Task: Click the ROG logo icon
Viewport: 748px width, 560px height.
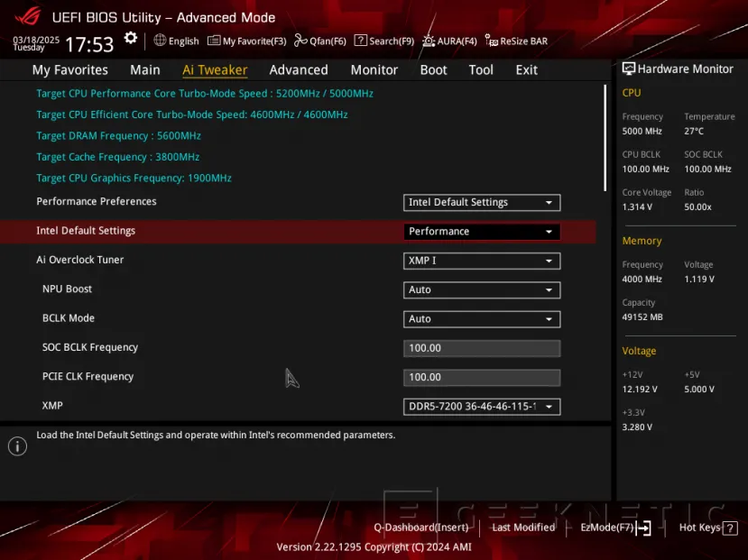Action: [x=28, y=16]
